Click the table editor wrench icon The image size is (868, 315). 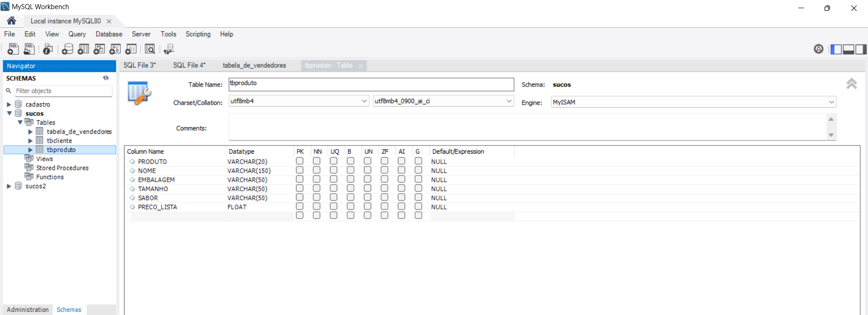(x=139, y=93)
